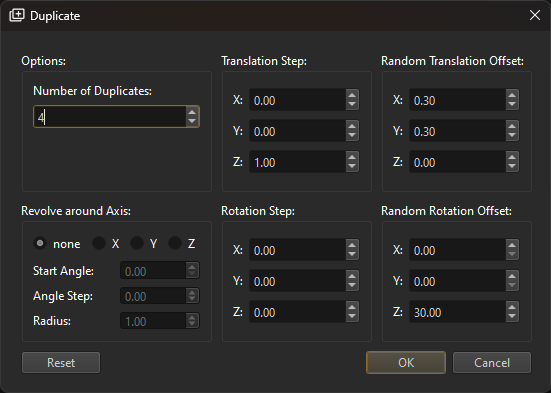
Task: Increment Rotation Step Y value
Action: coord(352,276)
